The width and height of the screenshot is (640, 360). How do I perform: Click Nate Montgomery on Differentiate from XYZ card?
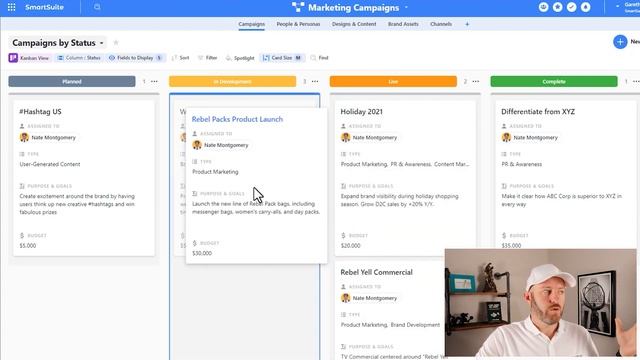click(x=530, y=138)
